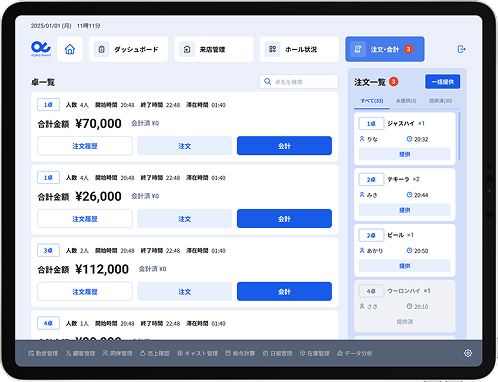Screen dimensions: 498x382
Task: Click clock icon next to 20:32
Action: point(409,139)
